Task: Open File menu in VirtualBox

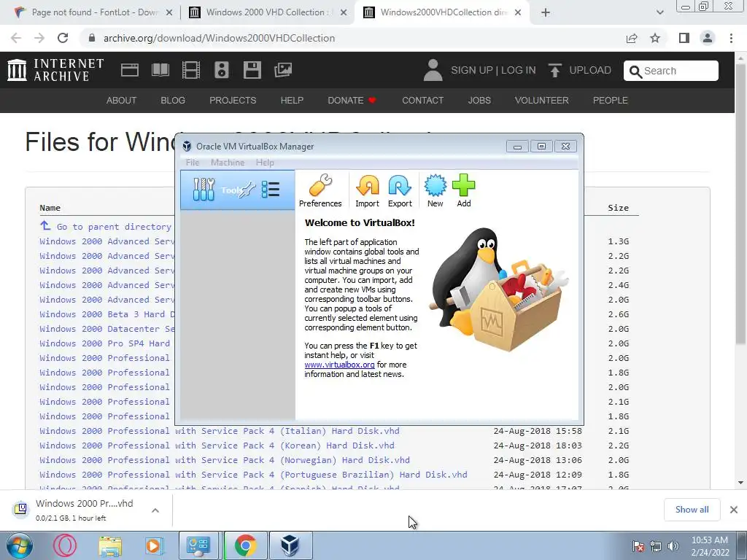Action: (193, 163)
